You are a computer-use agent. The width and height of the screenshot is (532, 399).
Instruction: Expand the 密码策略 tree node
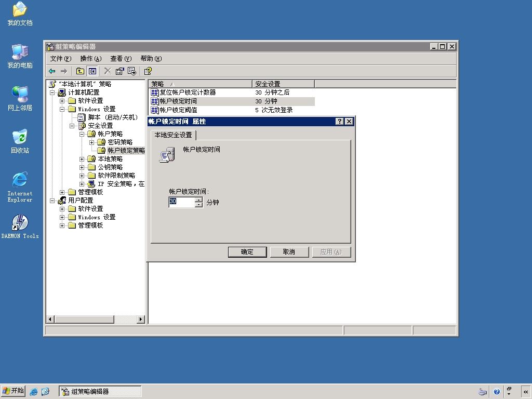91,142
